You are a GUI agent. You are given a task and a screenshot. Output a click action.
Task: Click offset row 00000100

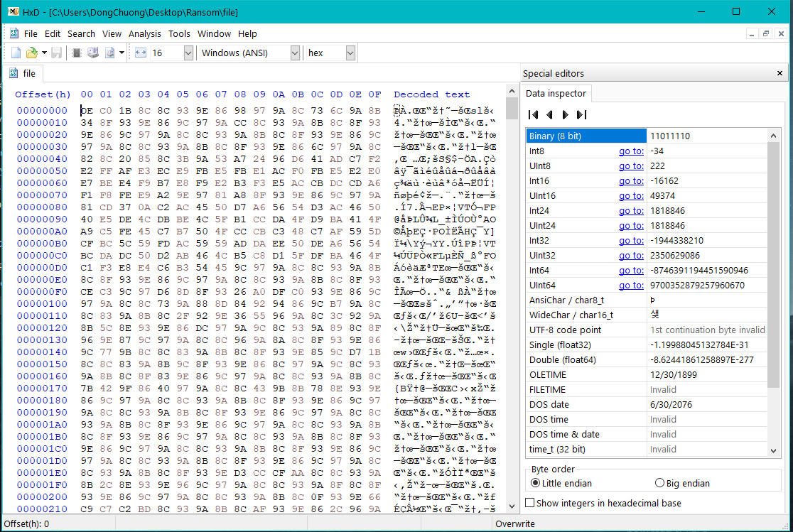coord(42,304)
